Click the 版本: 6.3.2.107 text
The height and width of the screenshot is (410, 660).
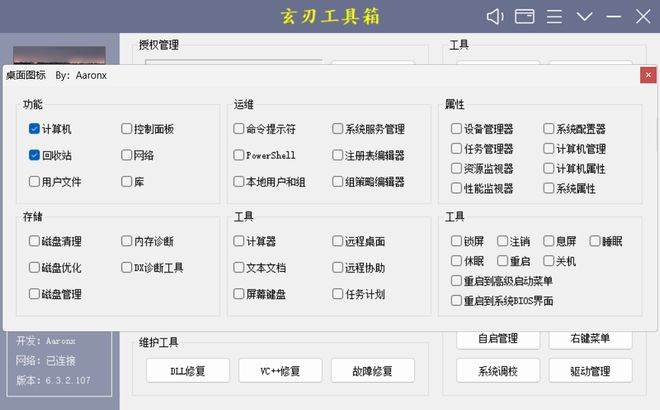click(53, 380)
